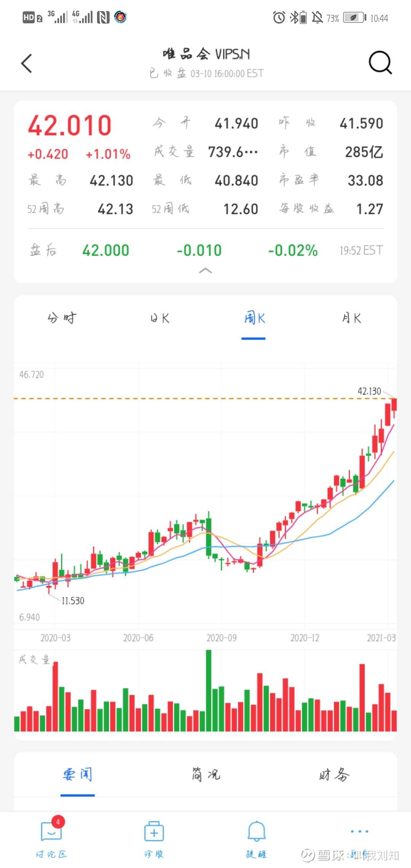Tap the 2021-03 date axis label
This screenshot has height=868, width=411.
pos(381,638)
